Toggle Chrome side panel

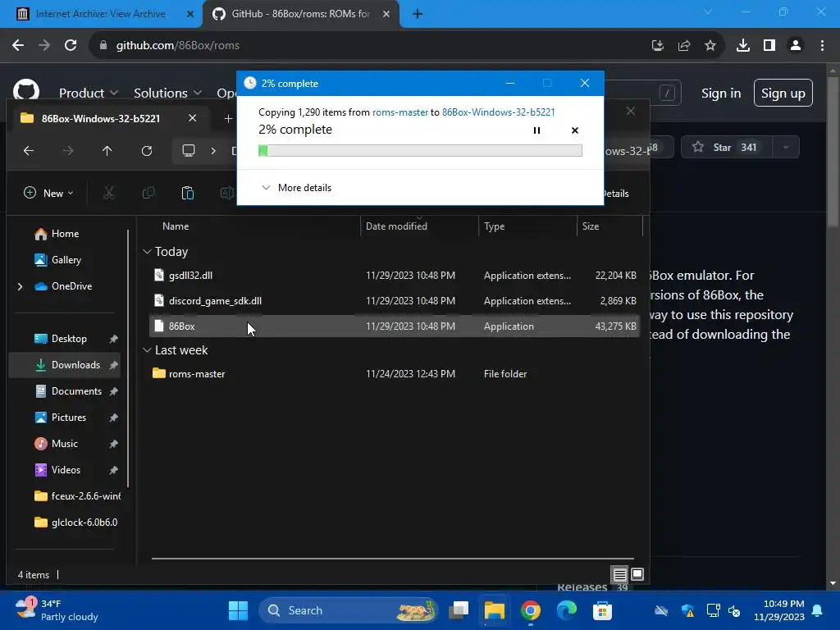click(769, 46)
